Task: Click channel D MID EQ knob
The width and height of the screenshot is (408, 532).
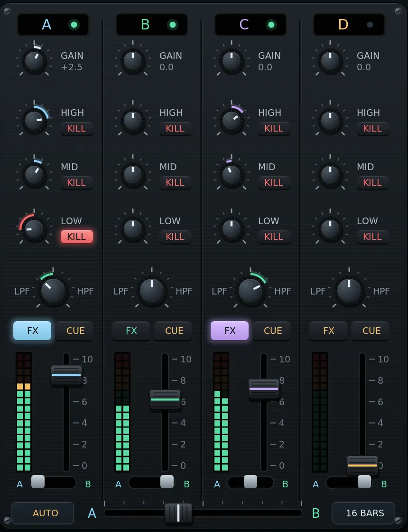Action: click(x=330, y=175)
